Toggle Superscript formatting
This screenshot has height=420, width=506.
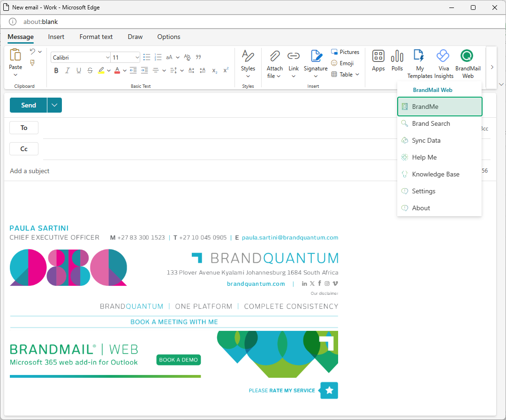[226, 70]
